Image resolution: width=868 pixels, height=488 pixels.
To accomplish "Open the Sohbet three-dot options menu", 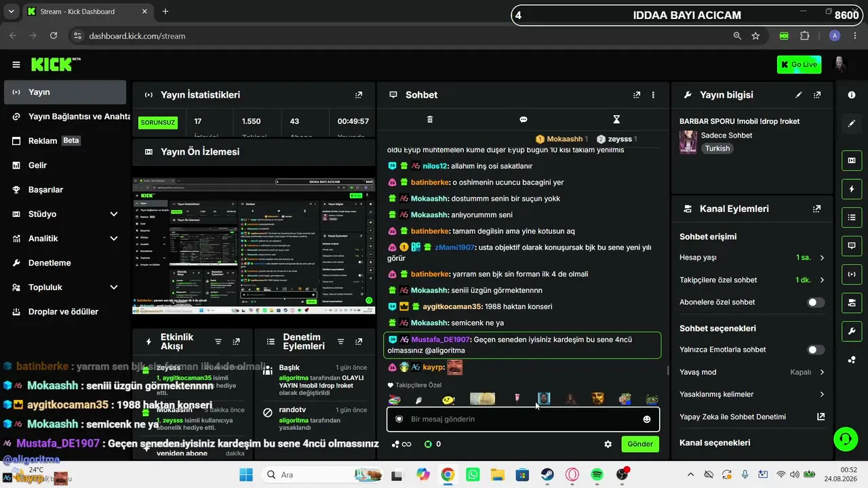I will tap(654, 95).
